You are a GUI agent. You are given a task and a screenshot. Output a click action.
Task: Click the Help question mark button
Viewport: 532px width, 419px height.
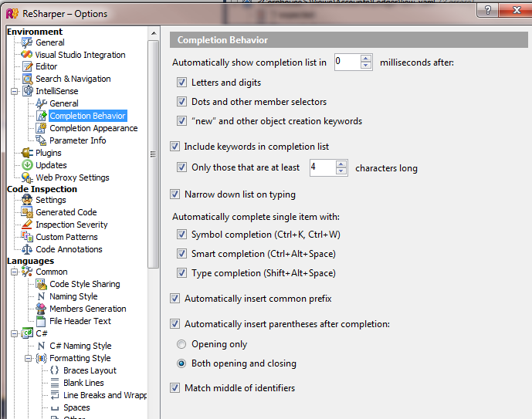488,10
